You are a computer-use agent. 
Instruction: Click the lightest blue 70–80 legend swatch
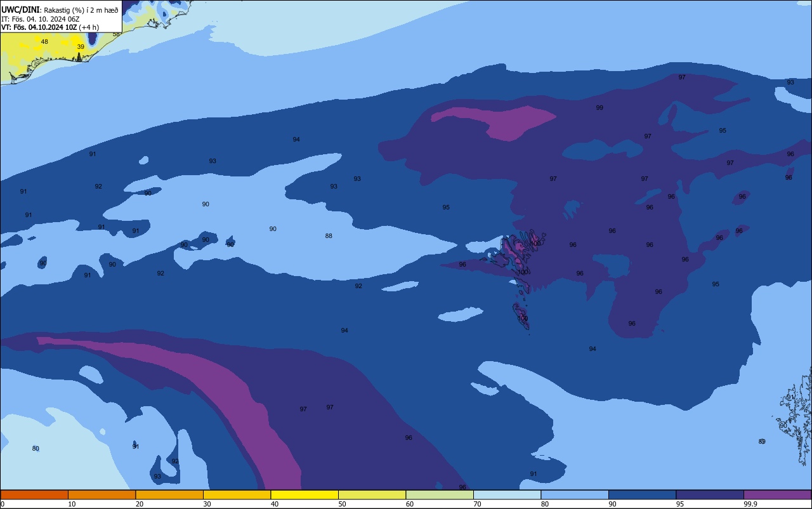tap(507, 494)
